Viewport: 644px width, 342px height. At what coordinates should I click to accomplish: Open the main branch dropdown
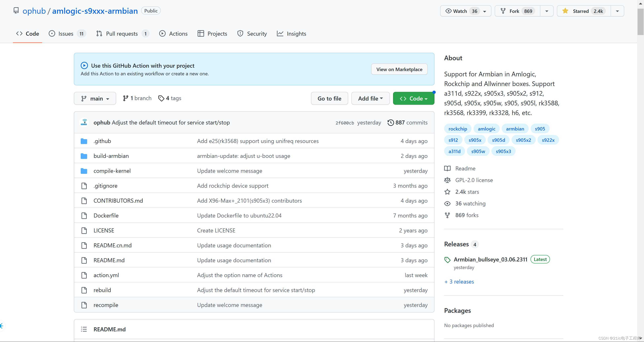[x=95, y=98]
